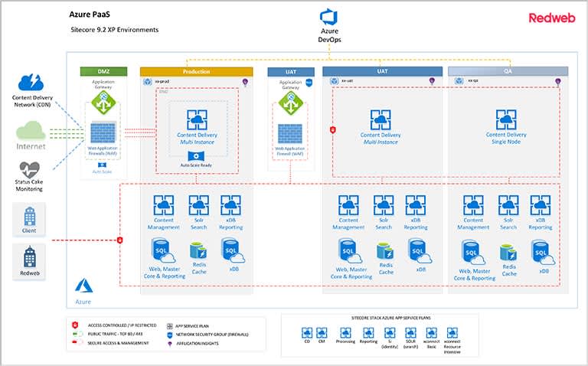Select the UAT Web Application Firewall brick icon
The image size is (588, 366).
coord(290,134)
